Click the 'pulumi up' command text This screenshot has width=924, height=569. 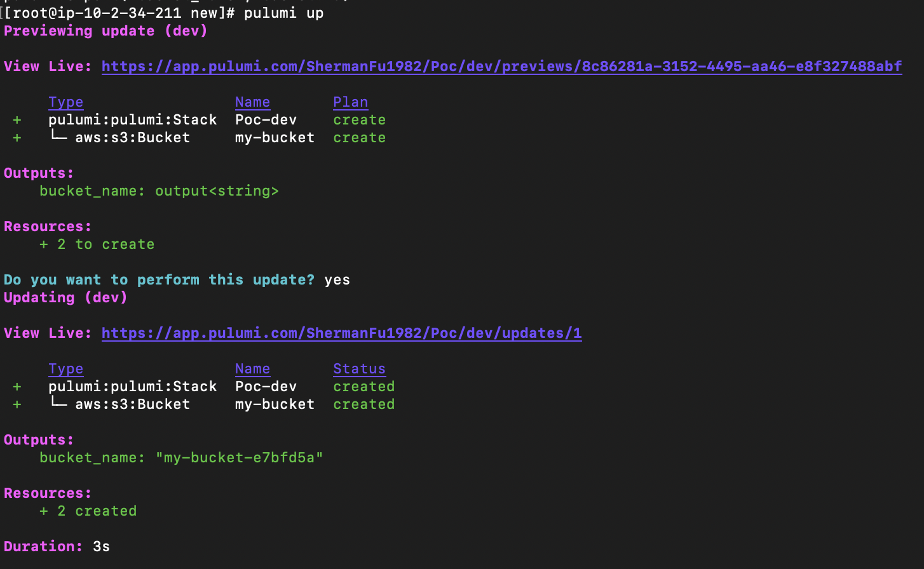(283, 13)
